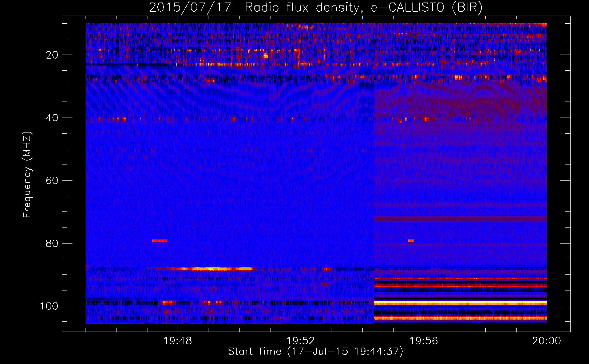Click the small yellow spot near 20 MHz
Image resolution: width=589 pixels, height=364 pixels.
pos(266,56)
